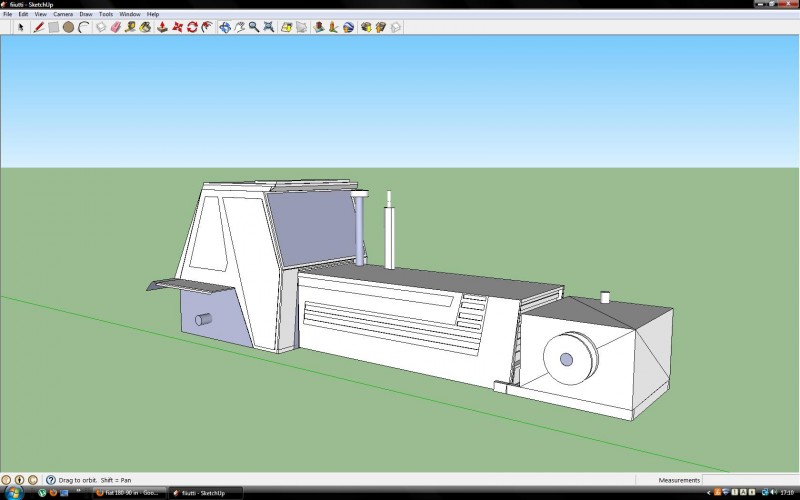Screen dimensions: 800x500
Task: Click the third round status bar icon
Action: (x=33, y=480)
